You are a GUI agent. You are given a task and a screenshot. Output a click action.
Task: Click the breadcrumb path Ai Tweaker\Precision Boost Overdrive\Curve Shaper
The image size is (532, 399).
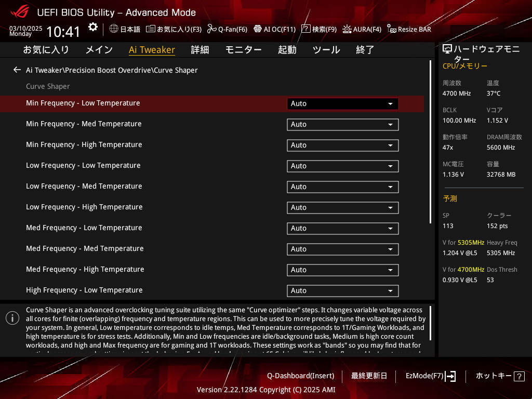point(112,70)
